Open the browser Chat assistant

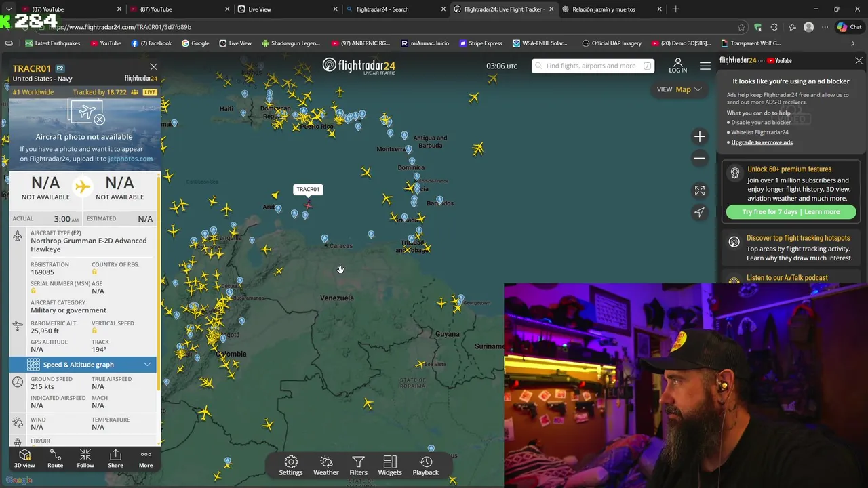tap(849, 27)
